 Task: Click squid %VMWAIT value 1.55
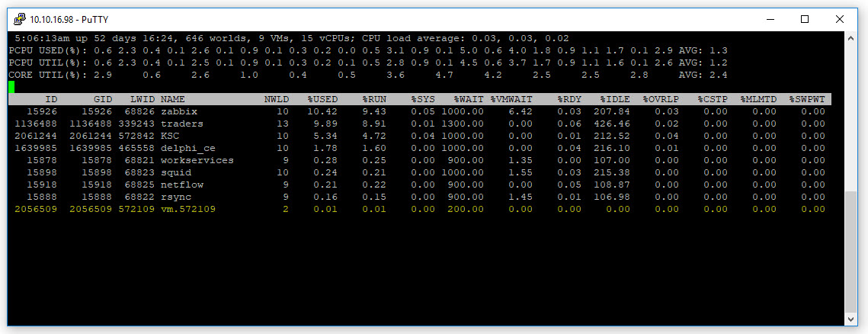(x=520, y=172)
